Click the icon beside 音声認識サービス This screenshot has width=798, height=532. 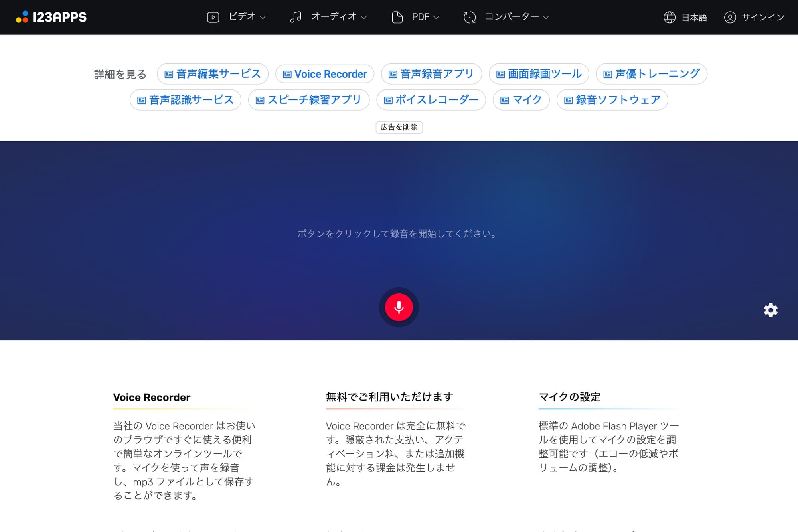click(x=142, y=101)
